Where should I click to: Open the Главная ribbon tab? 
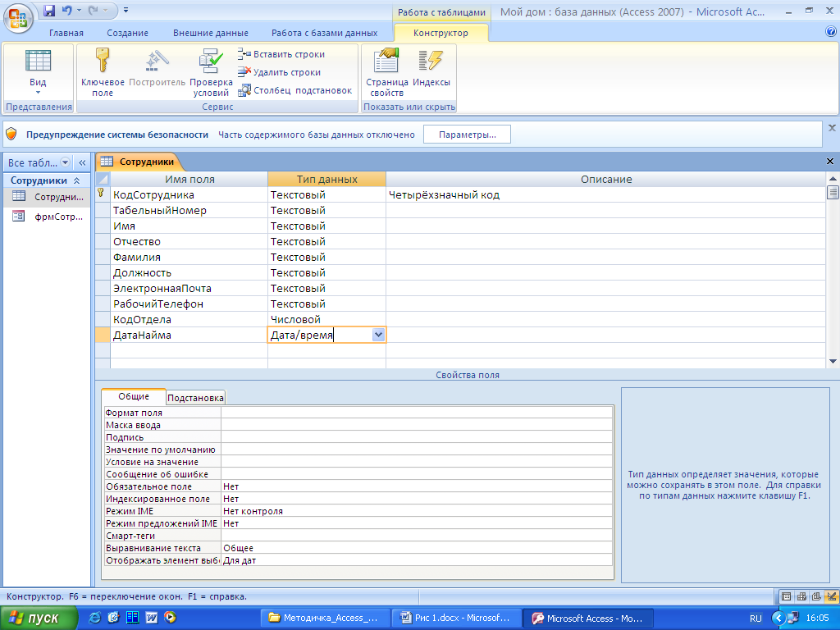(x=66, y=33)
